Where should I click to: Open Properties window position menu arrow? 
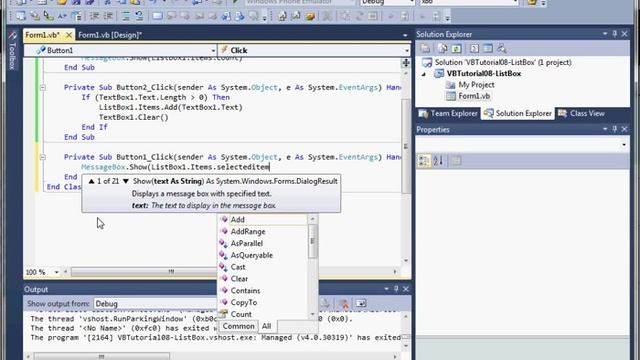pyautogui.click(x=605, y=129)
